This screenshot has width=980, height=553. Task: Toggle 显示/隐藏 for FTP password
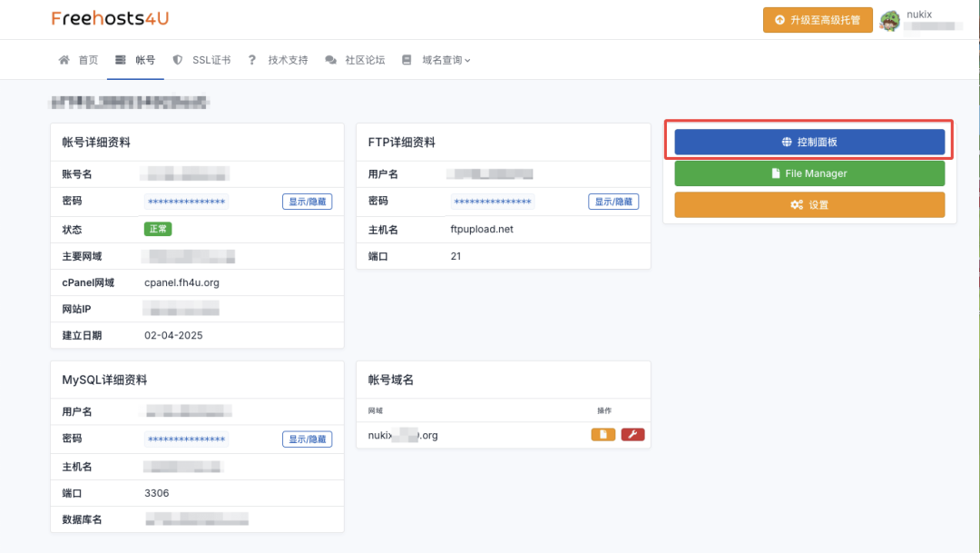point(613,202)
